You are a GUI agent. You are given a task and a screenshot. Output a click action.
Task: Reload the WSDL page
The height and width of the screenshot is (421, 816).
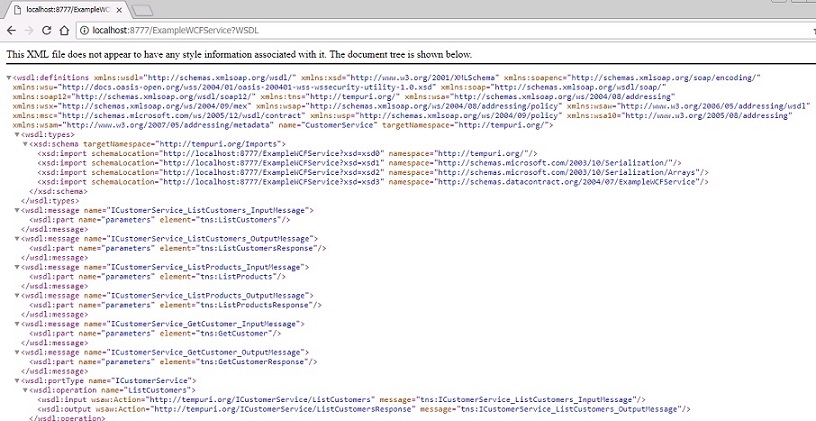46,30
